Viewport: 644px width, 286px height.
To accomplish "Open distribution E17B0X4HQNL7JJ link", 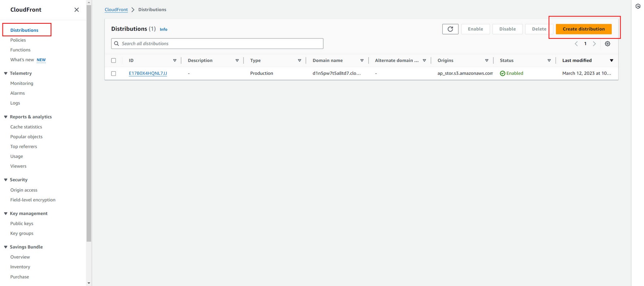I will click(x=148, y=73).
